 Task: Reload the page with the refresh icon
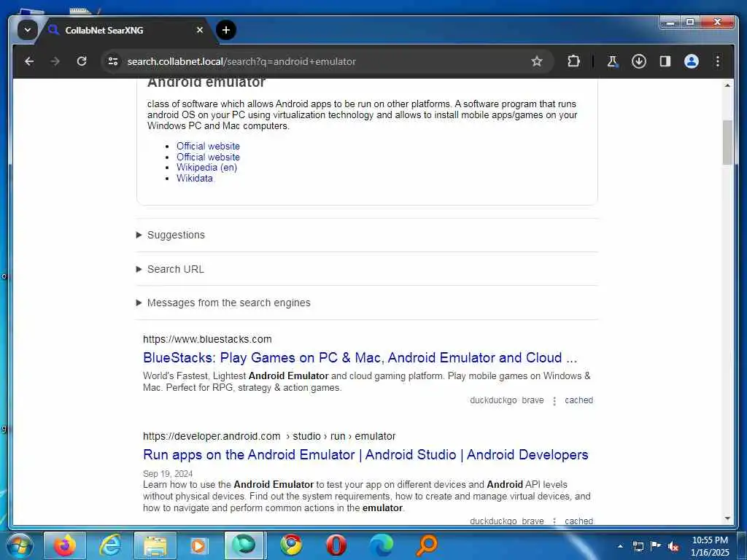click(x=82, y=61)
